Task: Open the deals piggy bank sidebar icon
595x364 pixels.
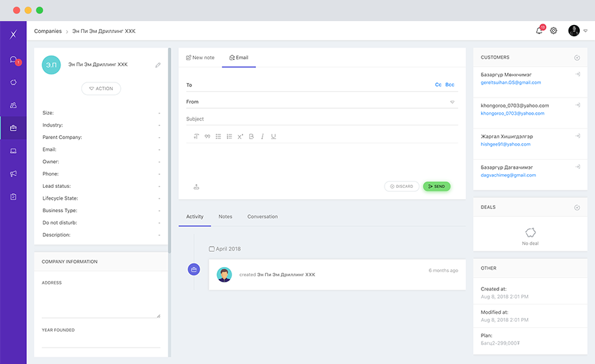Action: tap(13, 82)
